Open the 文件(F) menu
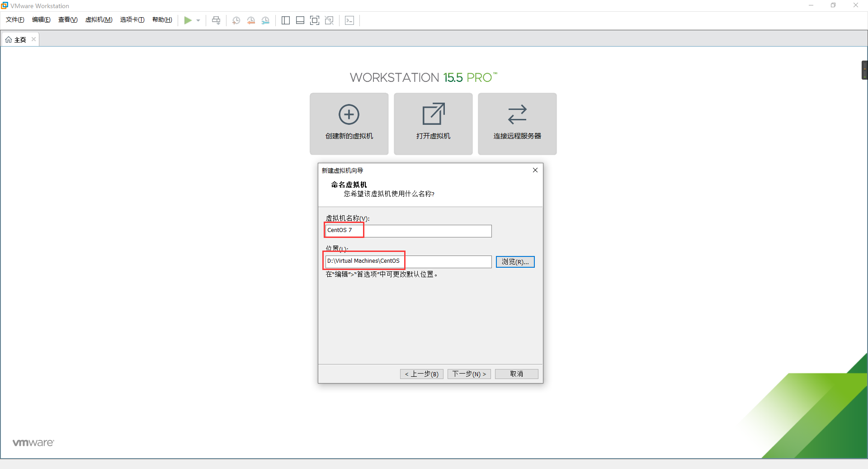The width and height of the screenshot is (868, 469). [15, 19]
